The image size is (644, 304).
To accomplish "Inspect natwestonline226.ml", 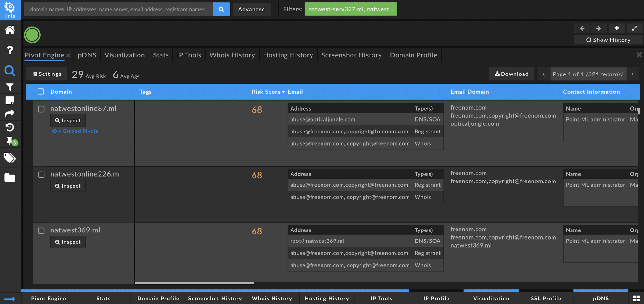I will click(x=68, y=186).
